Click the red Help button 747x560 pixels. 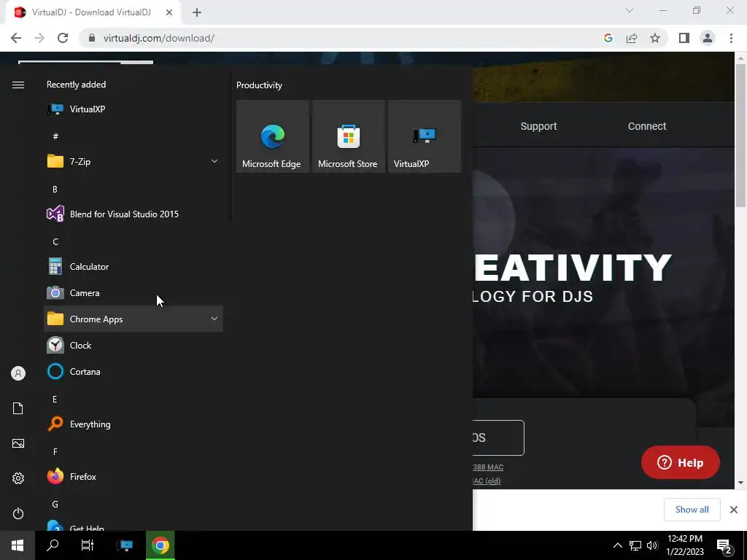click(x=681, y=462)
